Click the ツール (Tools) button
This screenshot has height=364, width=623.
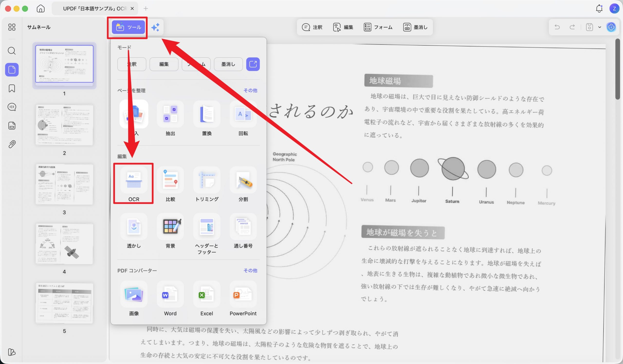click(x=128, y=27)
